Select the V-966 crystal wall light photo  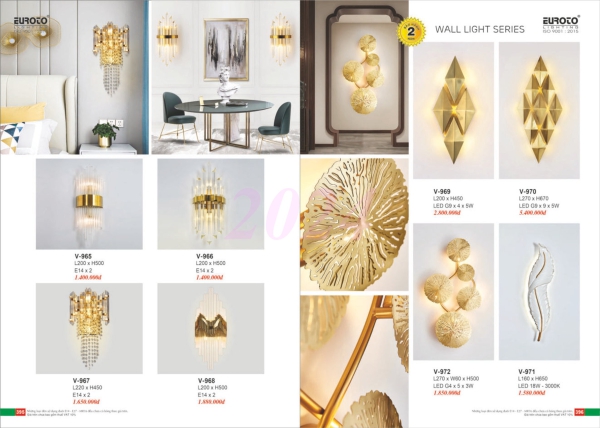pos(211,204)
